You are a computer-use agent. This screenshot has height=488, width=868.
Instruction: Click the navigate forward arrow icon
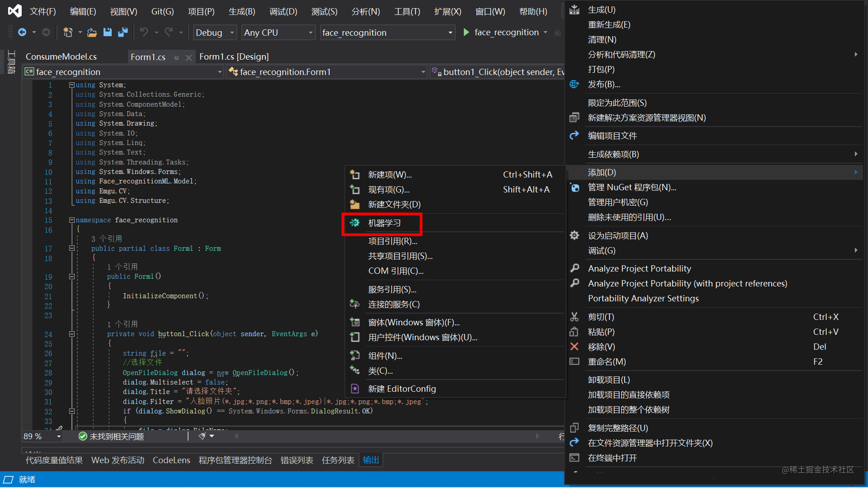[x=46, y=32]
